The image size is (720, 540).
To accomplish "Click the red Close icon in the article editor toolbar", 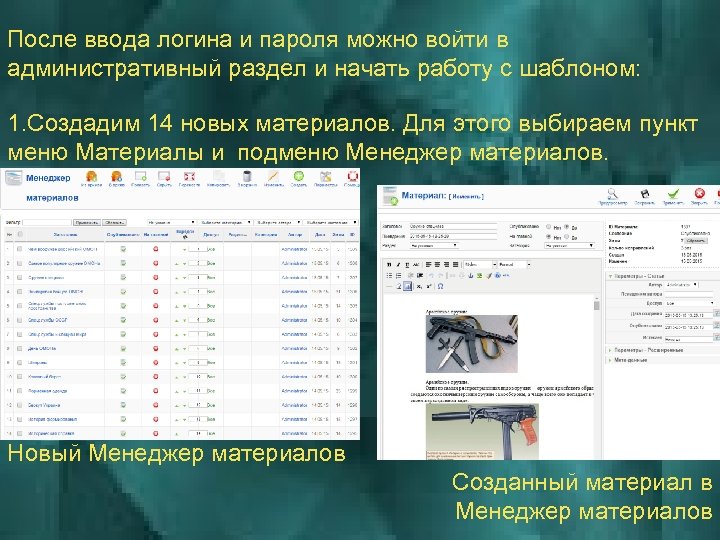I will point(699,193).
